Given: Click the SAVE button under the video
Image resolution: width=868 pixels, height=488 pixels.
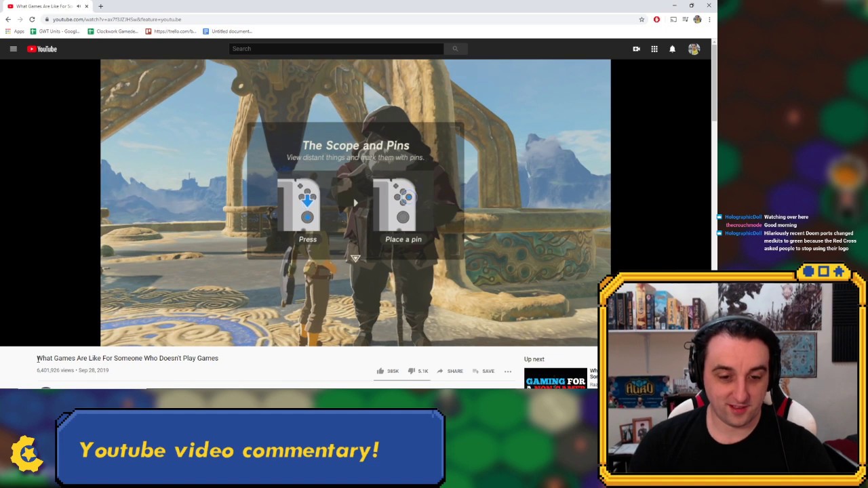Looking at the screenshot, I should click(x=484, y=371).
